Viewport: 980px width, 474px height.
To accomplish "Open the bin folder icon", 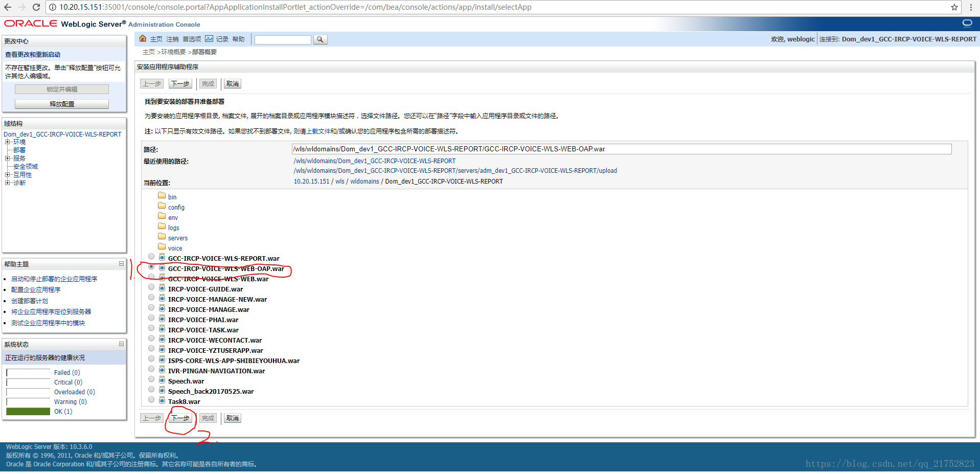I will pyautogui.click(x=162, y=196).
